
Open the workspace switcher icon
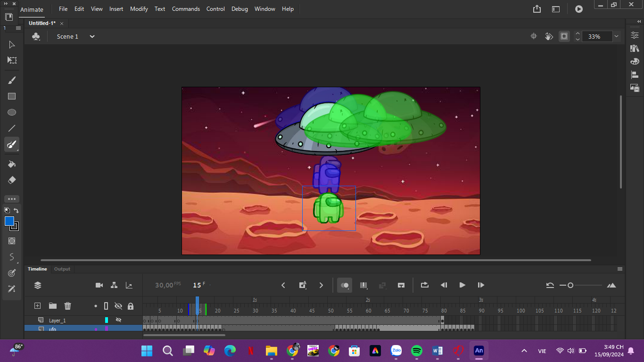tap(556, 9)
